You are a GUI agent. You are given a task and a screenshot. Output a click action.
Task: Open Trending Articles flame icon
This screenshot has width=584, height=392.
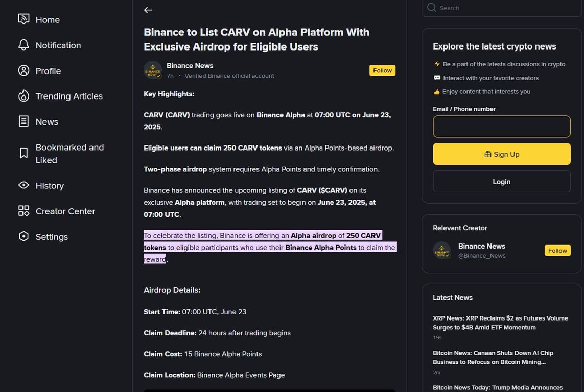(24, 96)
